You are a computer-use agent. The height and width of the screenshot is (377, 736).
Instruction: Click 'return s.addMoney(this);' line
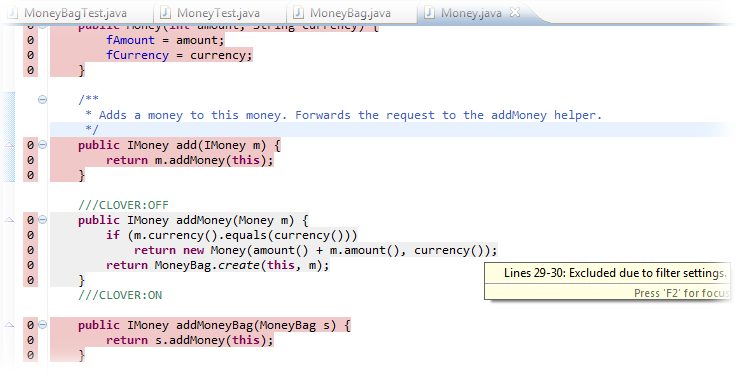click(190, 340)
